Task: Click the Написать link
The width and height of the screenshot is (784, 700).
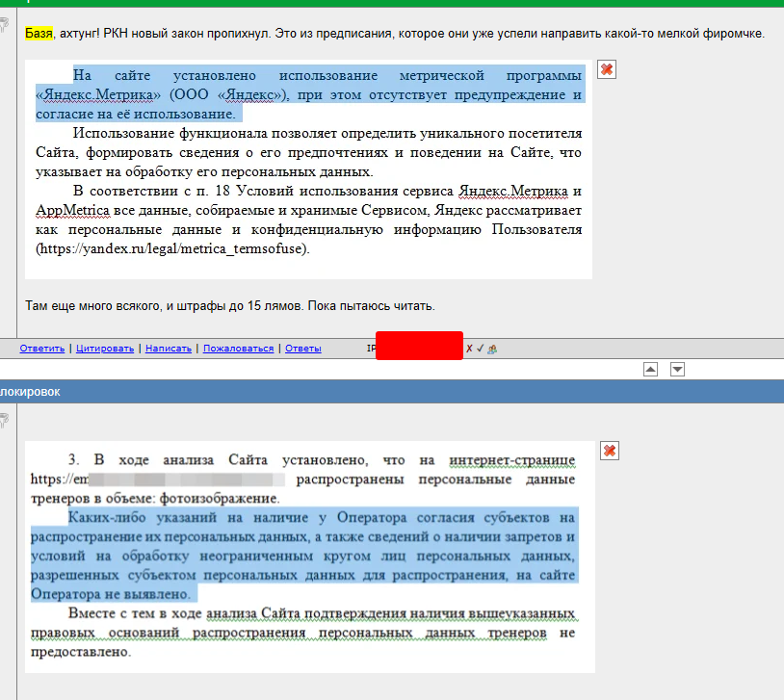Action: [169, 349]
